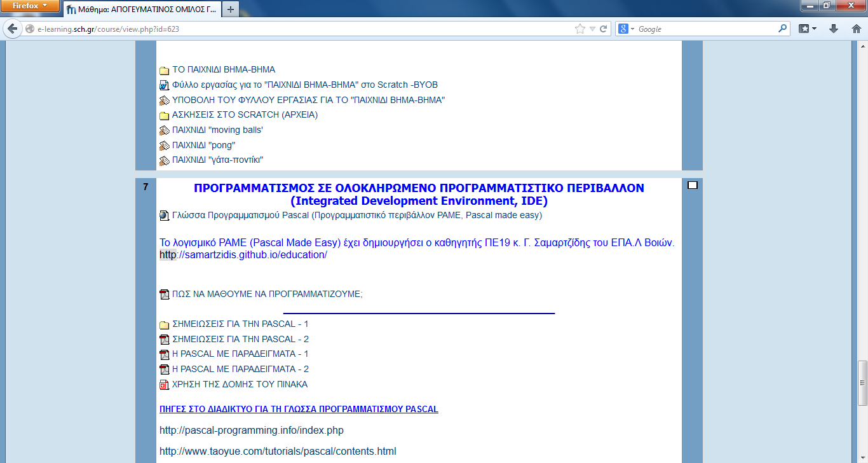Click ΠΗΓΕΣ ΣΤΟ ΔΙΑΔΙΚΤΥΟ heading text
Viewport: 868px width, 463px height.
[299, 409]
